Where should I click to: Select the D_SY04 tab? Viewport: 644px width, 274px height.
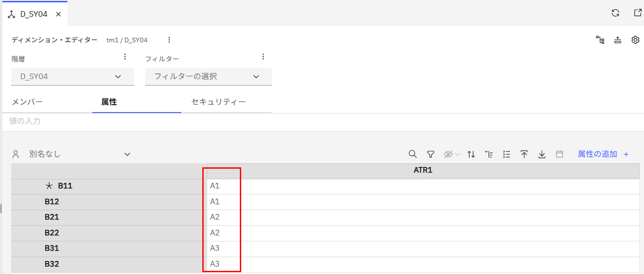click(x=34, y=14)
